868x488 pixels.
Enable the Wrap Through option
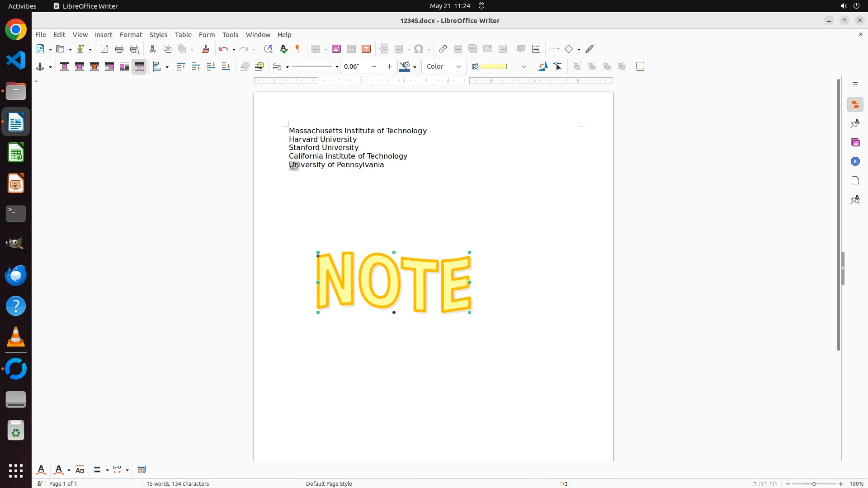tap(139, 66)
